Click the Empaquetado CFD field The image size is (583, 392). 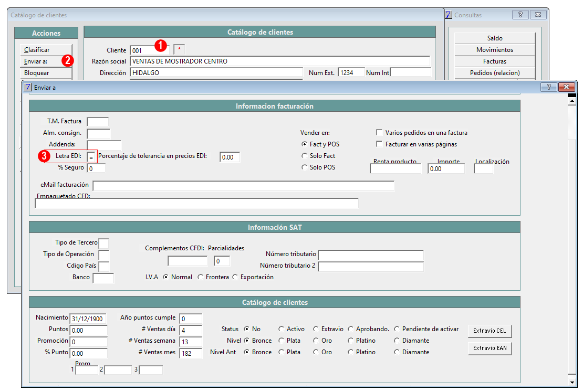pos(196,203)
